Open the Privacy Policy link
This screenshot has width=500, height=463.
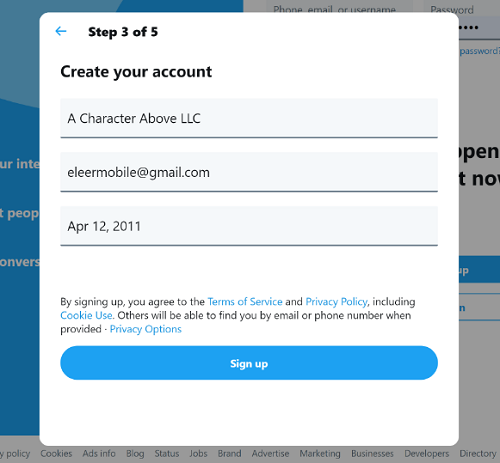(337, 302)
